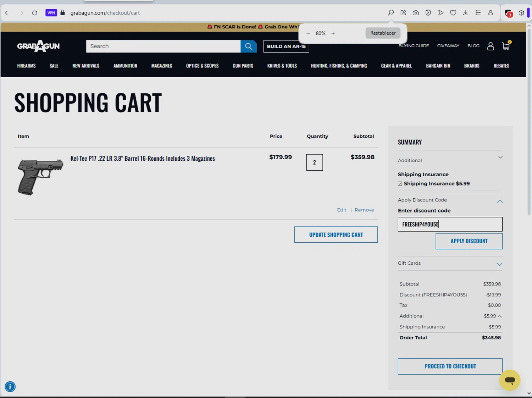Toggle the VPN badge in address bar
The height and width of the screenshot is (398, 532).
tap(51, 13)
